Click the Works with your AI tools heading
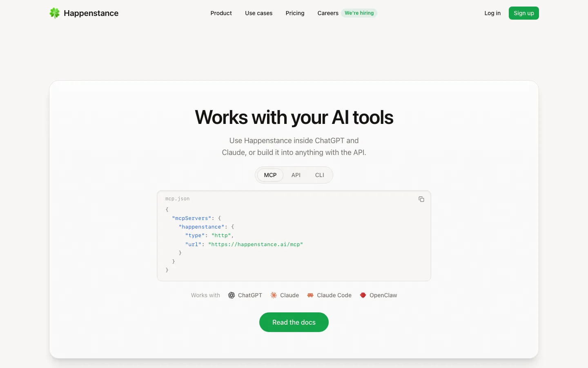 [x=294, y=117]
